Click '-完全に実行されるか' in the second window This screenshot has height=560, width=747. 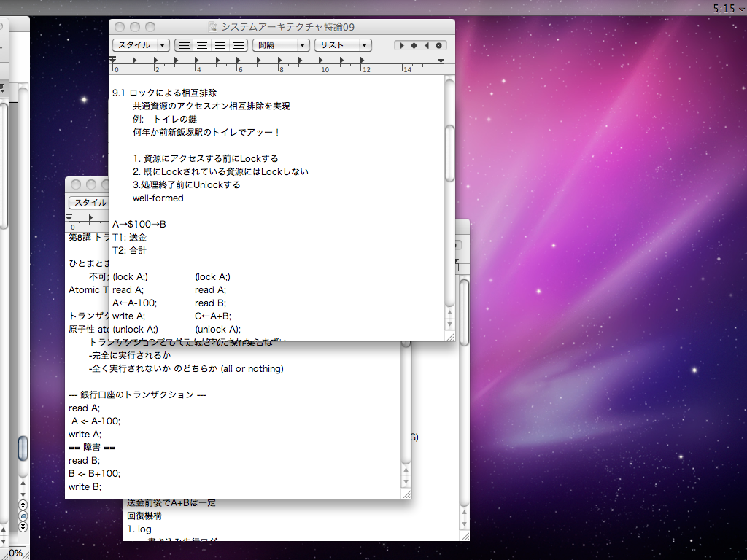(x=130, y=355)
